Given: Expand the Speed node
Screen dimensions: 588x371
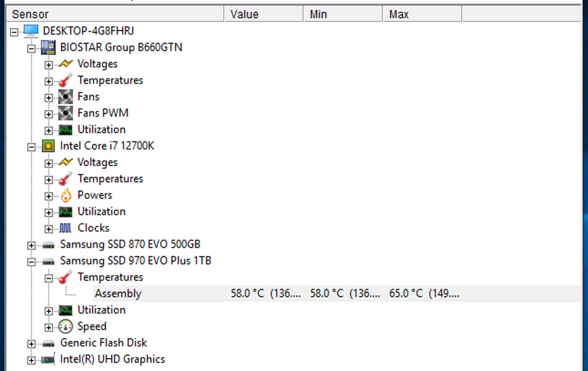Looking at the screenshot, I should point(48,328).
